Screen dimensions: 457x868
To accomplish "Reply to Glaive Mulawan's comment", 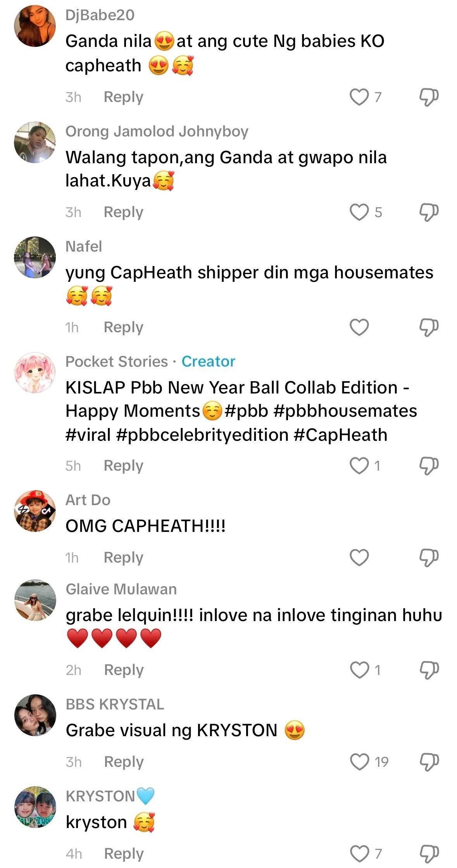I will click(124, 670).
